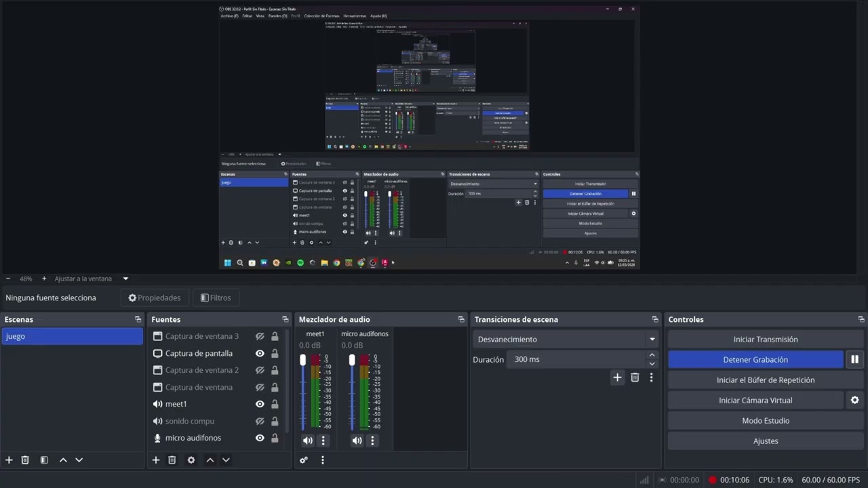Hide the meet1 source

(x=260, y=404)
